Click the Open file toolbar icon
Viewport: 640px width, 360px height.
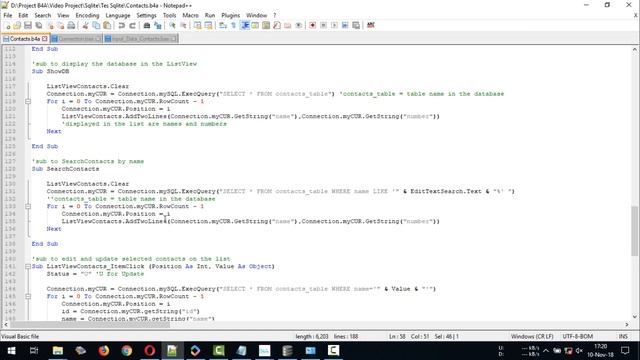point(17,25)
